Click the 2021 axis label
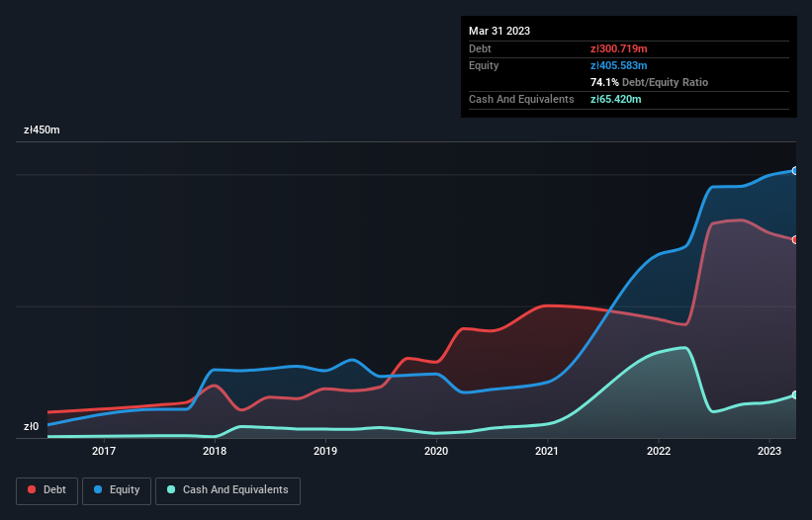The image size is (812, 520). pos(547,451)
